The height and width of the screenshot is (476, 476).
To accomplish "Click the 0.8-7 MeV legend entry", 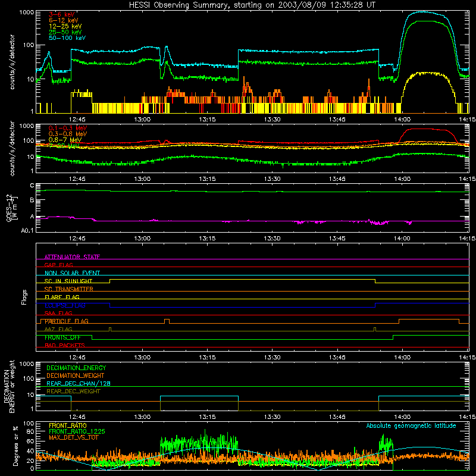I will pos(65,140).
